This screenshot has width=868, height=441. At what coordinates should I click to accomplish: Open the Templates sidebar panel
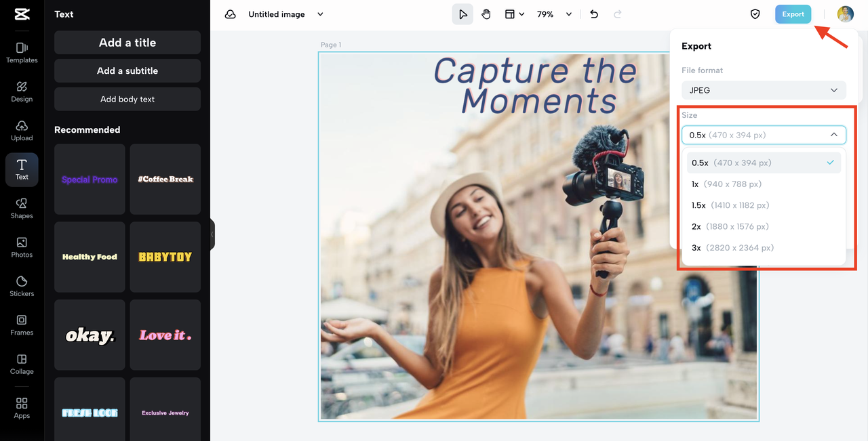click(22, 53)
